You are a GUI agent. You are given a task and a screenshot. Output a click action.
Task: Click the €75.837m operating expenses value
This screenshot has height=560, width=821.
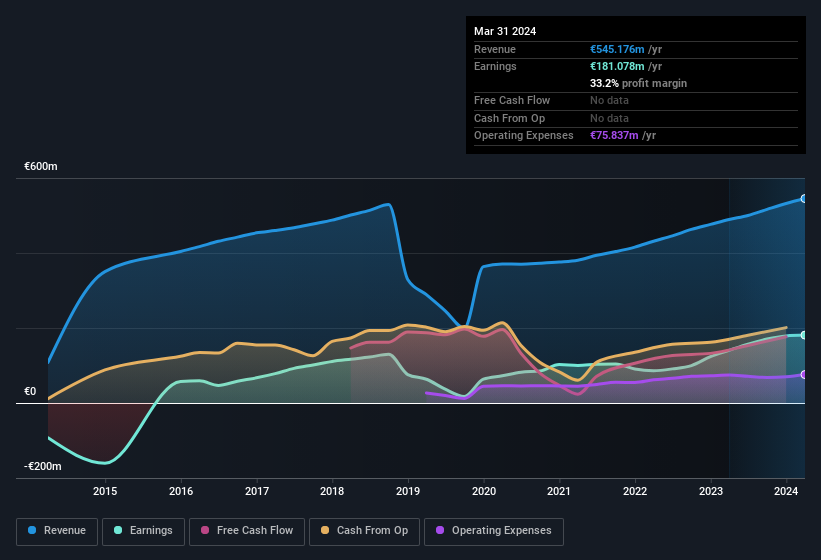[x=614, y=135]
